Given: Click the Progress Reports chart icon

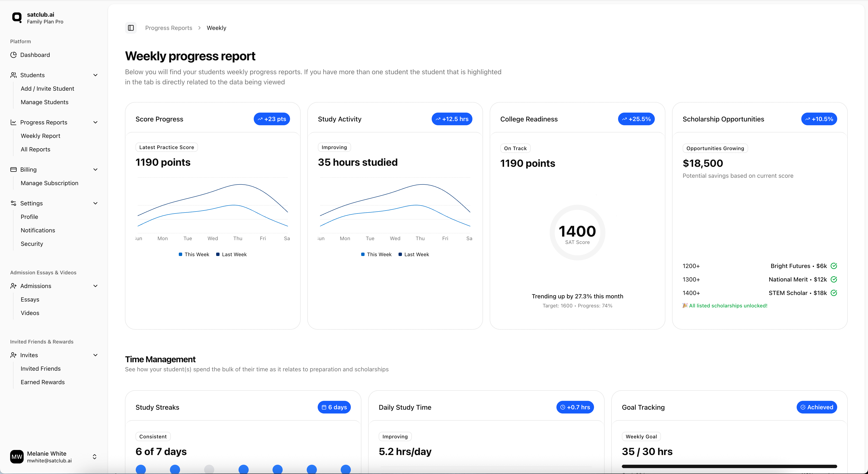Looking at the screenshot, I should [x=14, y=122].
